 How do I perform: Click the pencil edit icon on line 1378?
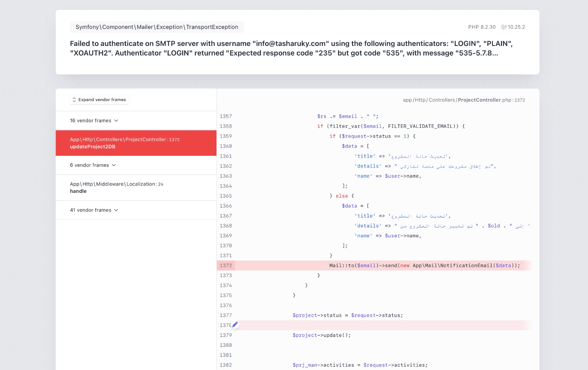tap(235, 325)
